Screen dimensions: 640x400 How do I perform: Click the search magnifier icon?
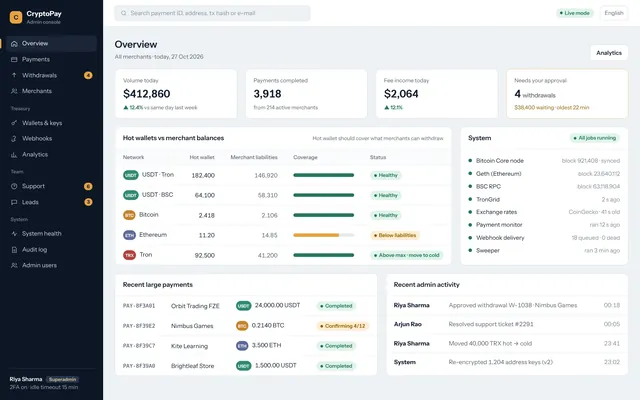tap(123, 13)
